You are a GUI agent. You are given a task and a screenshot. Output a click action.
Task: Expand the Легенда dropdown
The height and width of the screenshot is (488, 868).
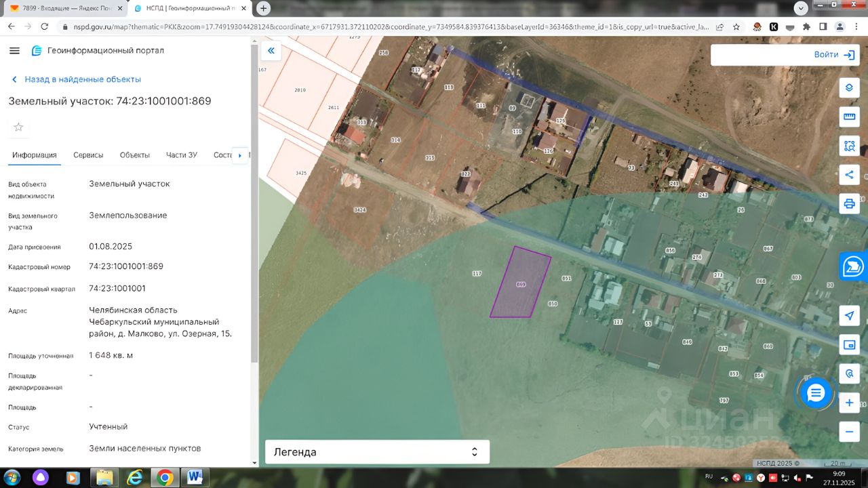tap(377, 452)
